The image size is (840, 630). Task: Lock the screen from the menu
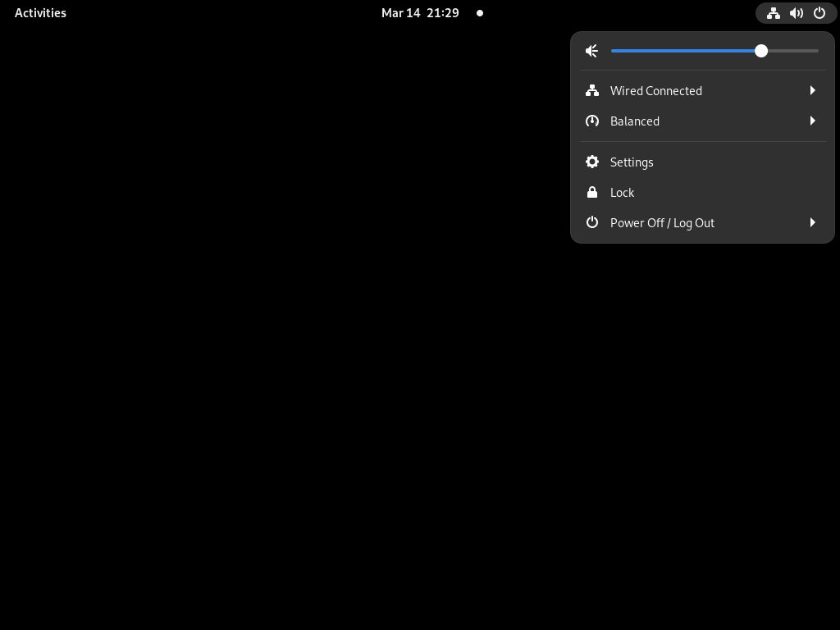703,192
